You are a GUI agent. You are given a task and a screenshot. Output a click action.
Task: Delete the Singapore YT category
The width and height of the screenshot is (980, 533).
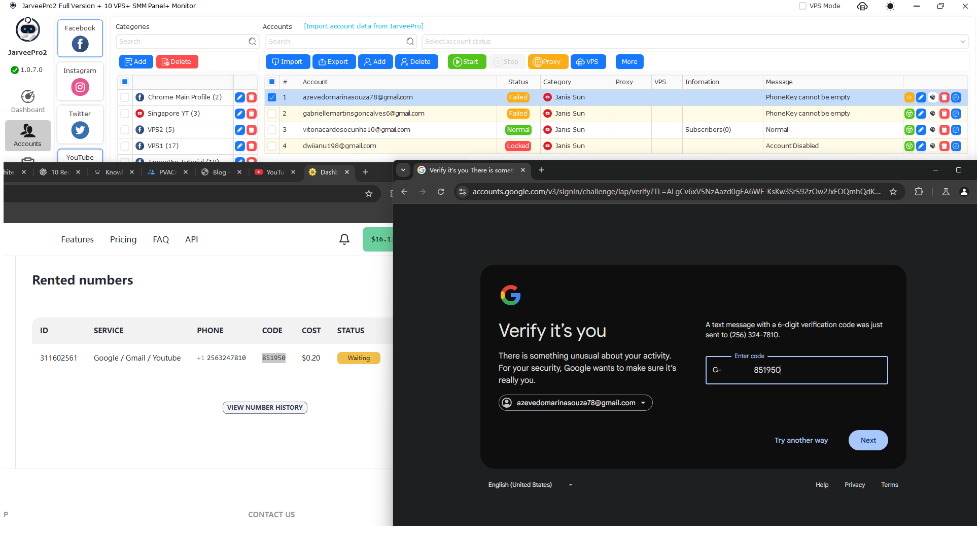252,114
